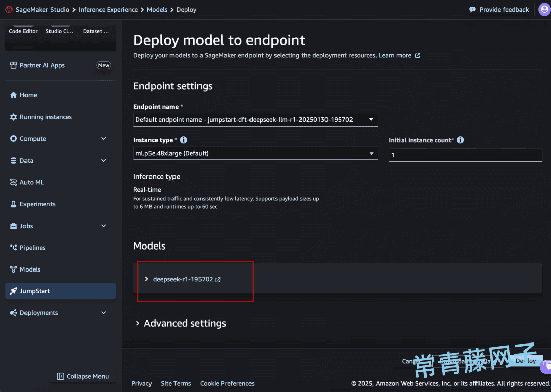Click the Experiments flask icon
551x392 pixels.
pyautogui.click(x=13, y=204)
